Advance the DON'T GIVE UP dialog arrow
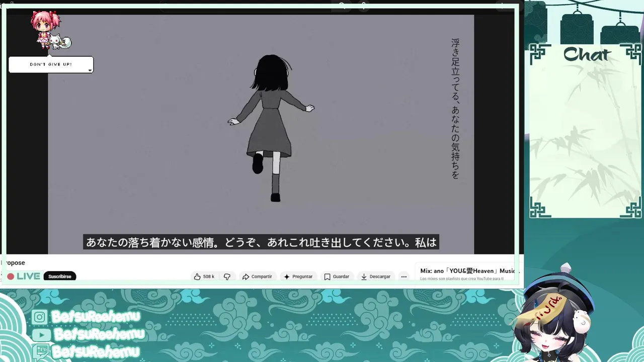Viewport: 644px width, 362px height. (x=90, y=70)
